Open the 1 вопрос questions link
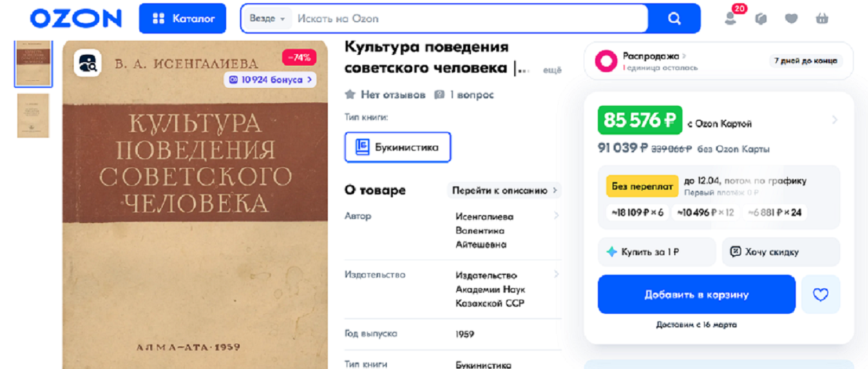 tap(464, 95)
